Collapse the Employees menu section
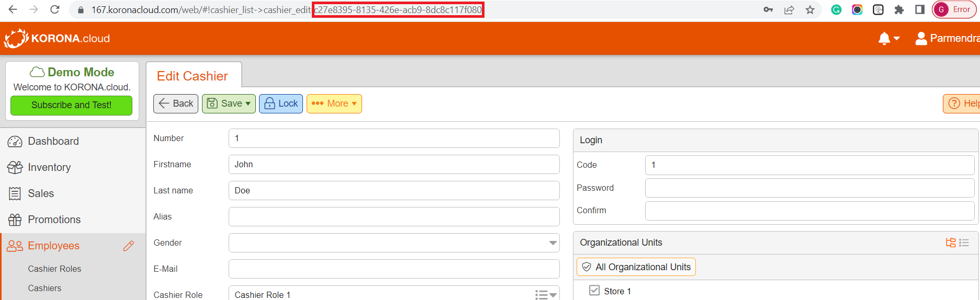 click(x=53, y=246)
